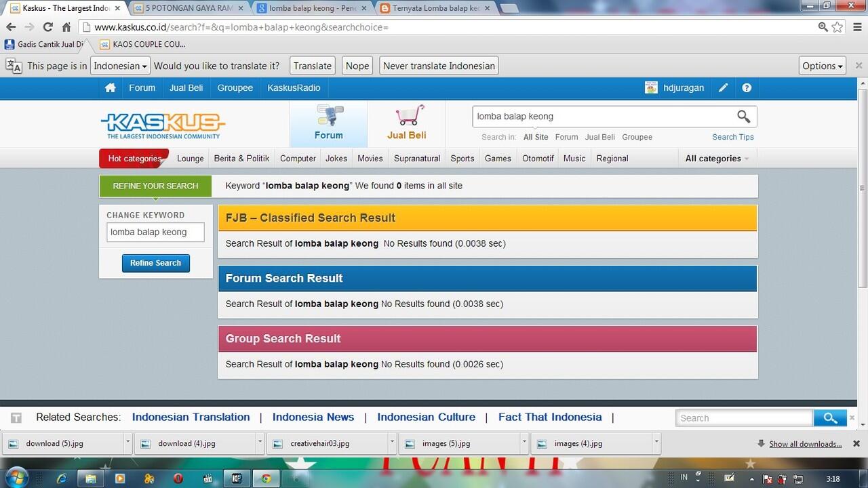
Task: Open the Search Tips link
Action: [732, 137]
